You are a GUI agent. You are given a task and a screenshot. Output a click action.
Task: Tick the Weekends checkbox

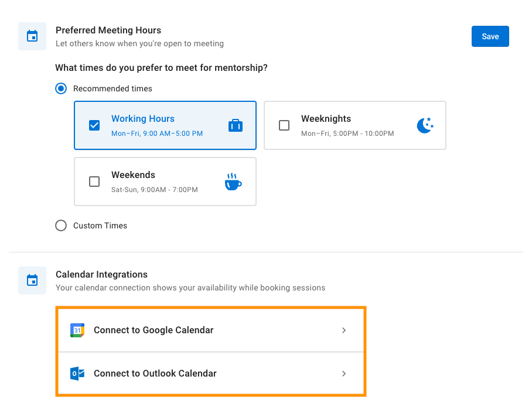94,182
